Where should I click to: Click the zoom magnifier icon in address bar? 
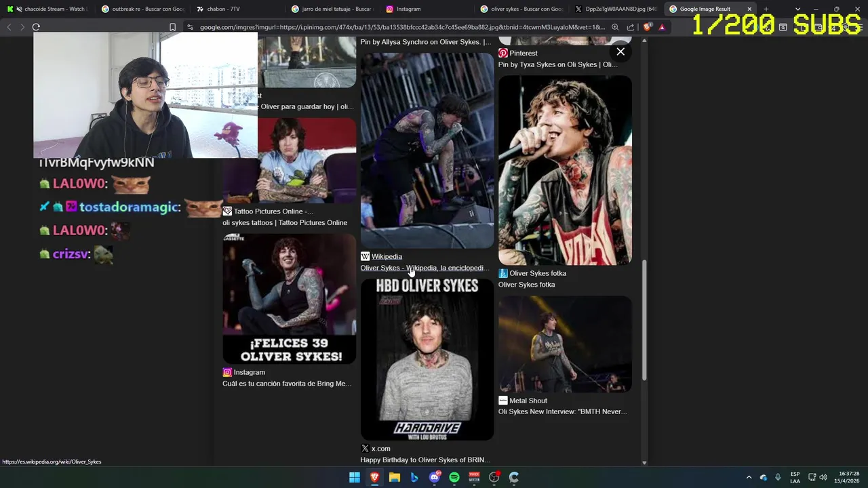(x=615, y=27)
